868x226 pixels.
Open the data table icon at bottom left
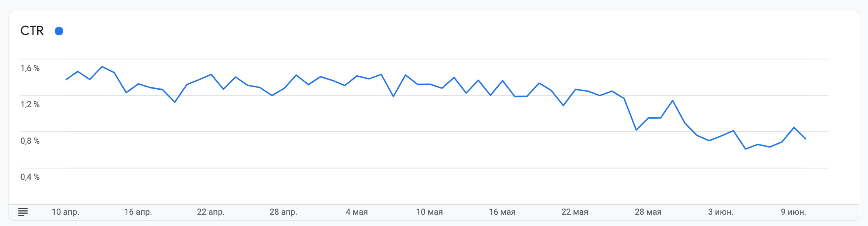click(x=23, y=212)
